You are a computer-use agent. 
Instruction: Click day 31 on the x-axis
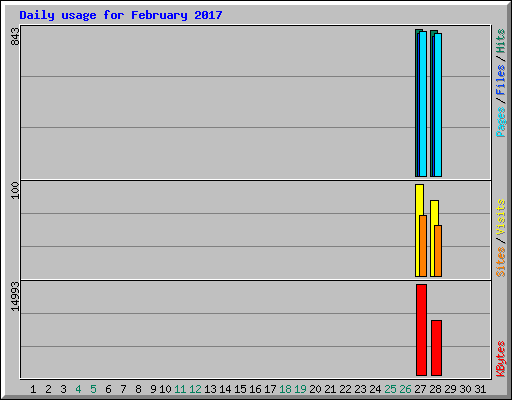point(480,389)
